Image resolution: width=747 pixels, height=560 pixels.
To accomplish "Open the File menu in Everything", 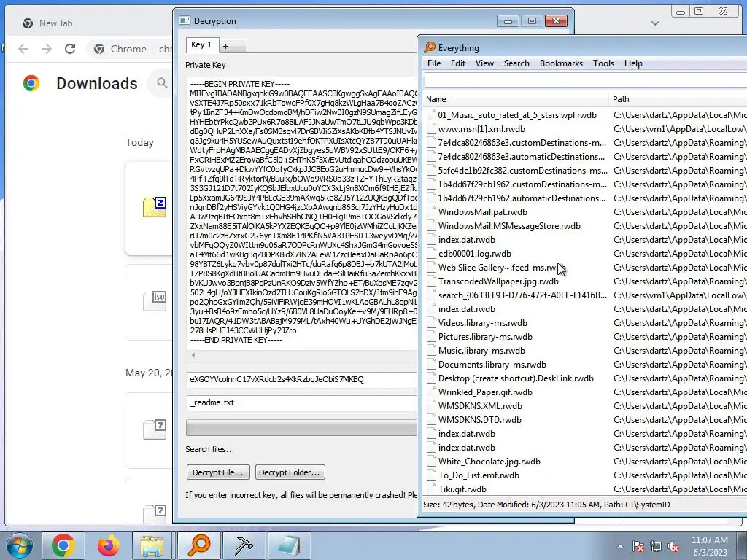I will click(433, 63).
